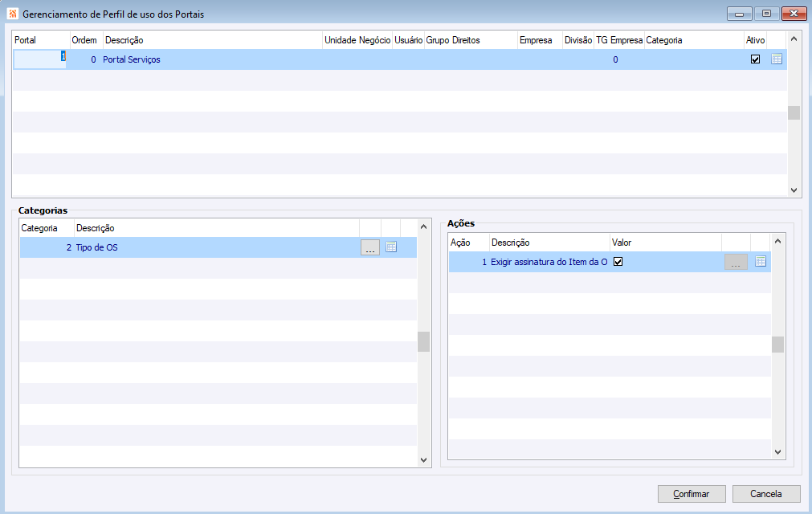This screenshot has height=514, width=812.
Task: Select the Portal Serviços description cell
Action: tap(212, 59)
